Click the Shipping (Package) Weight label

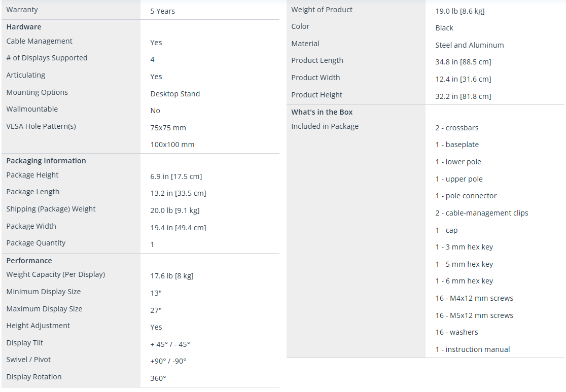[51, 209]
